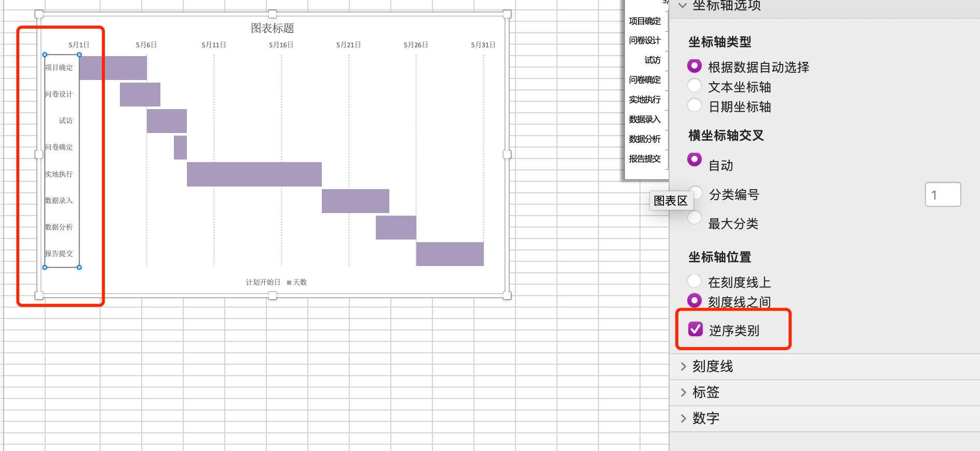The width and height of the screenshot is (980, 451).
Task: Click the 计划开始日 legend entry
Action: coord(263,282)
